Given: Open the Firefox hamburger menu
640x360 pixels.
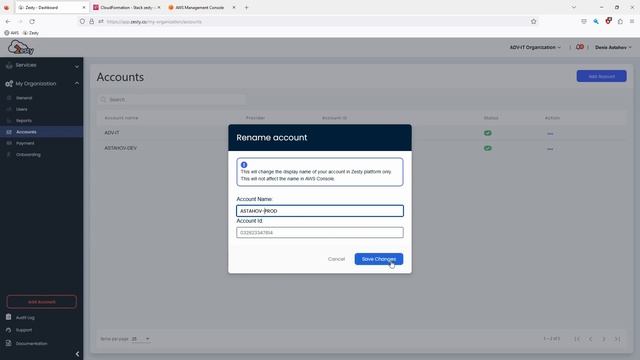Looking at the screenshot, I should [632, 22].
